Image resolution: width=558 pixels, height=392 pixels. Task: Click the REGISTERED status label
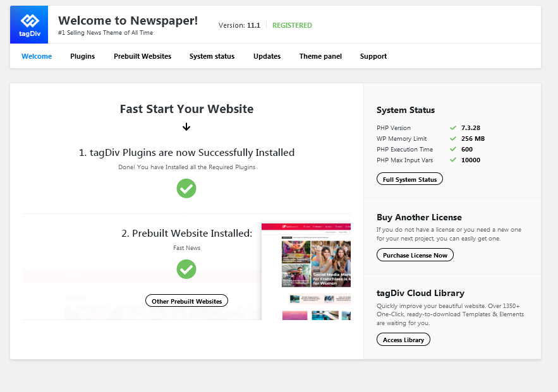pyautogui.click(x=292, y=25)
